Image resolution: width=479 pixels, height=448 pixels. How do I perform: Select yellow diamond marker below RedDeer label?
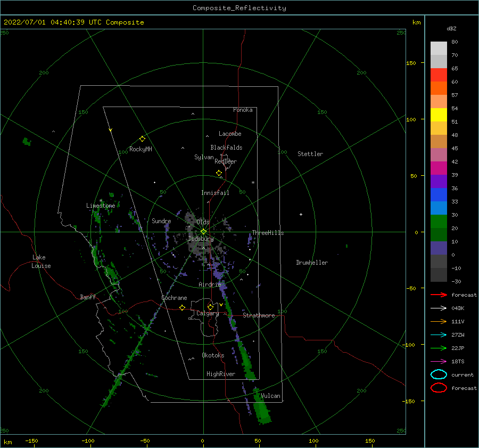point(219,173)
